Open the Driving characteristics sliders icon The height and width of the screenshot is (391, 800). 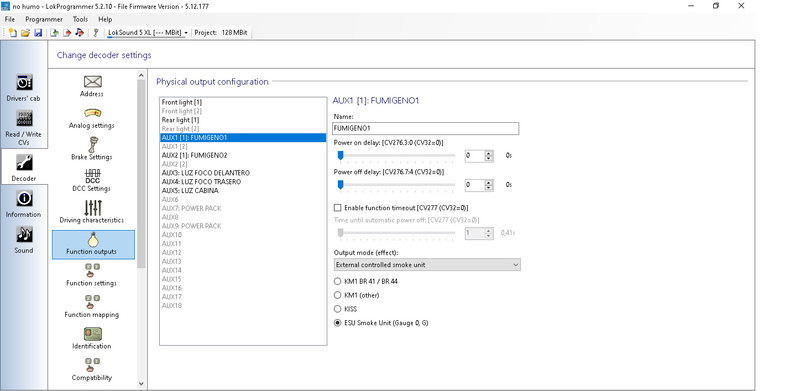click(93, 207)
